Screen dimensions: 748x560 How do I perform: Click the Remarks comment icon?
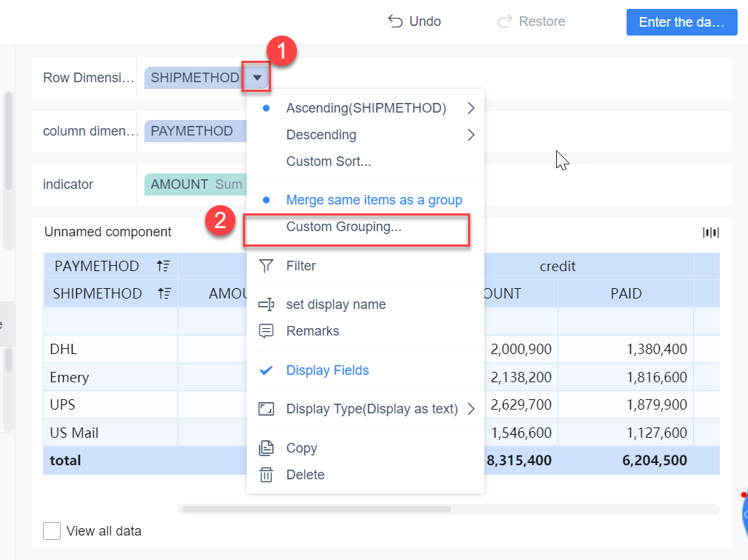click(266, 331)
